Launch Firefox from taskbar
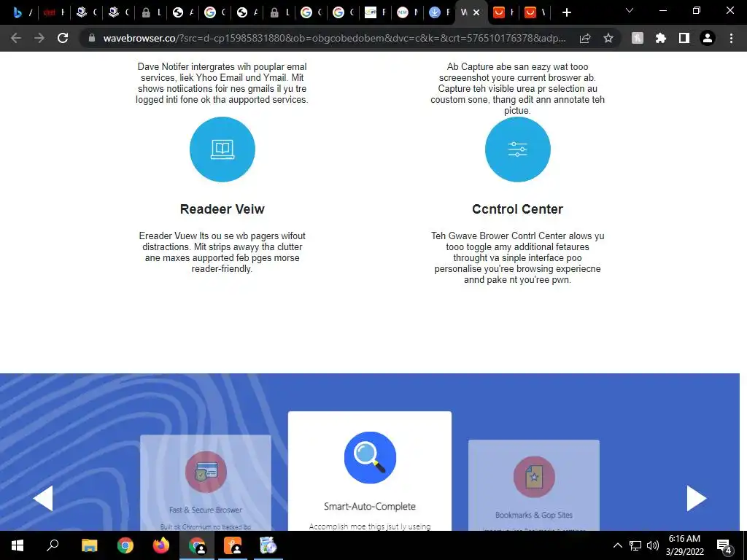747x560 pixels. (161, 545)
